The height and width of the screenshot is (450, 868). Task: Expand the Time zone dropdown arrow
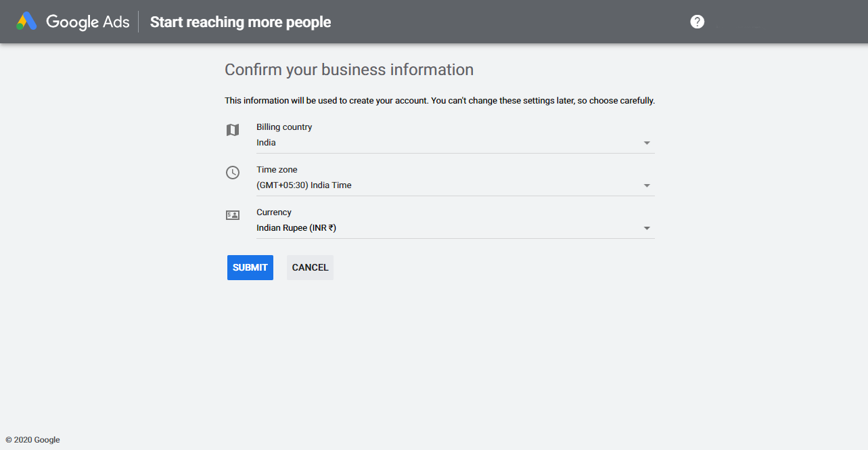tap(647, 185)
